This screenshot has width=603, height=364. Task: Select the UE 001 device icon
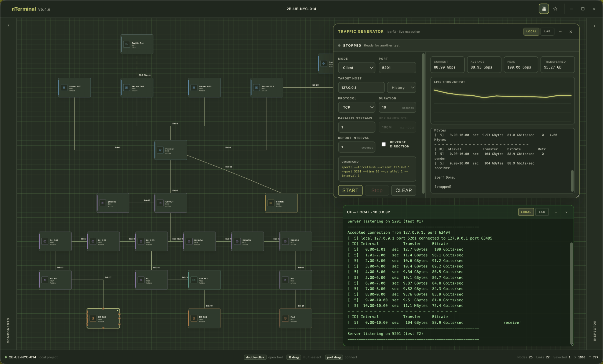[93, 318]
